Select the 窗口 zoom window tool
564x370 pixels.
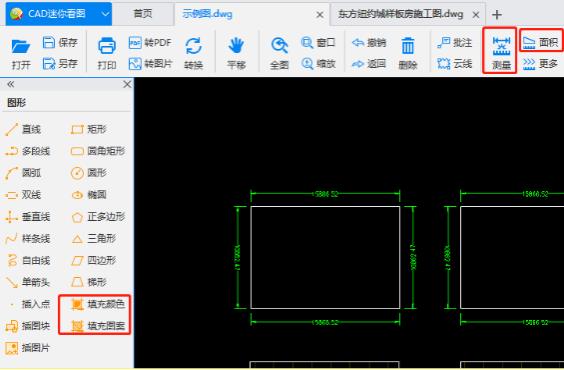pos(318,43)
